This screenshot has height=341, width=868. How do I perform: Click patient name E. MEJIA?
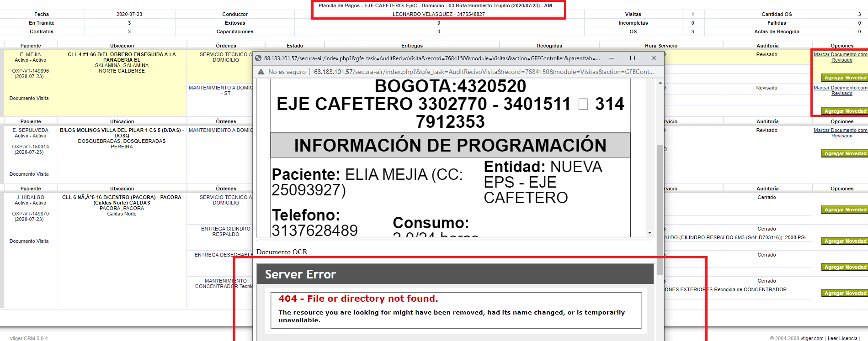pos(30,54)
